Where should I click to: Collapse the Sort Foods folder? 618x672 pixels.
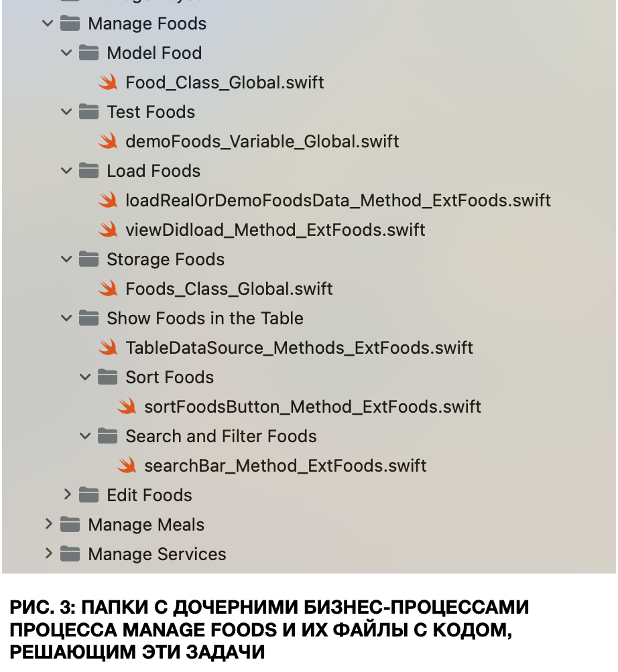85,377
